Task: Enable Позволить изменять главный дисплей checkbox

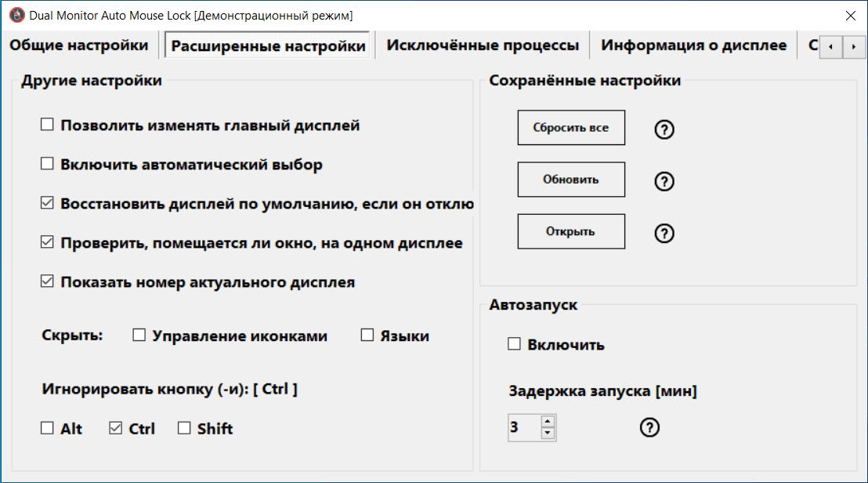Action: 48,125
